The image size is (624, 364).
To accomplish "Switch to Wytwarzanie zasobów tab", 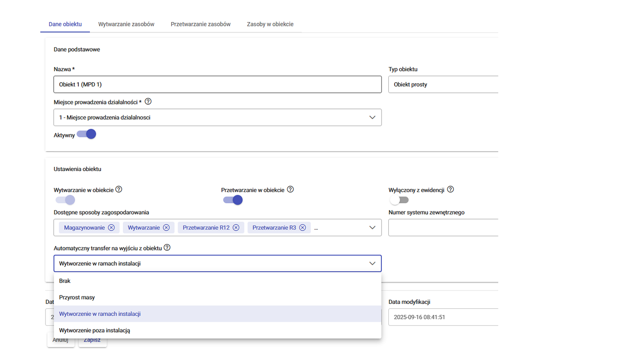I will click(x=126, y=24).
